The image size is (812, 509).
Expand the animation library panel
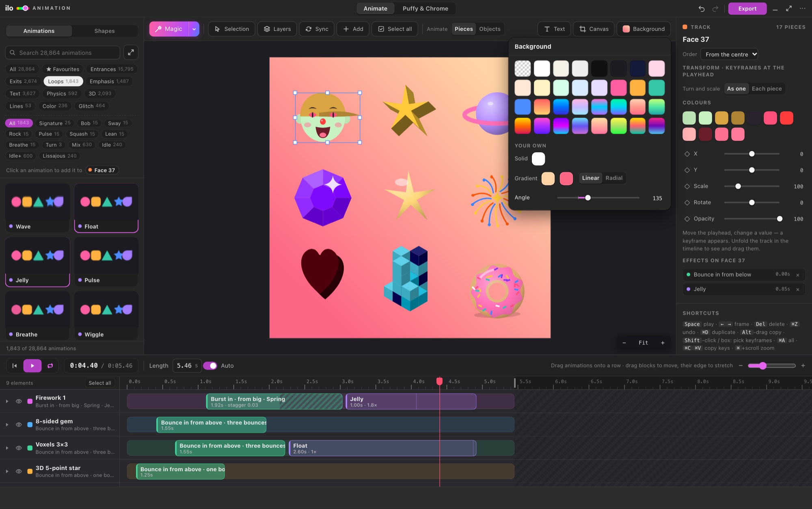pyautogui.click(x=131, y=52)
